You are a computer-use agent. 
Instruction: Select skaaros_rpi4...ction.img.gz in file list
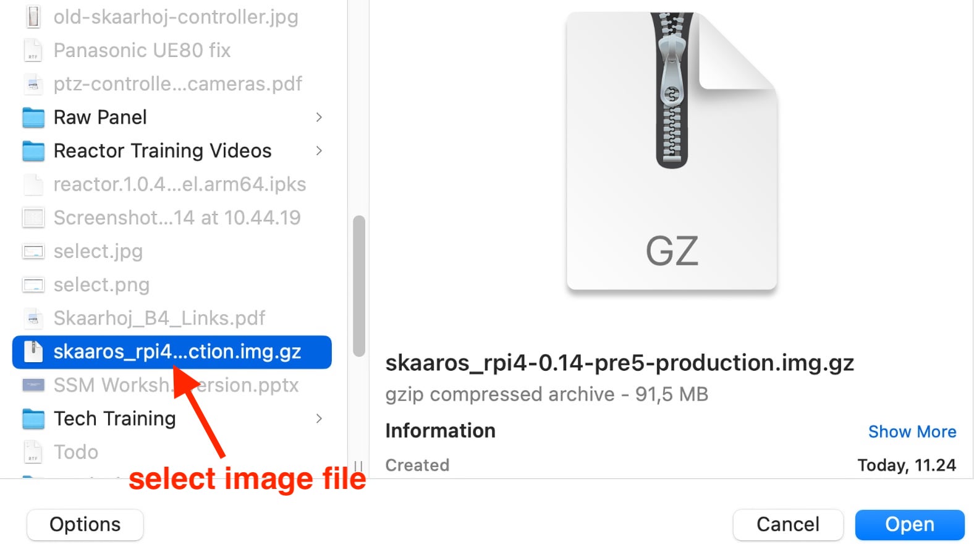tap(172, 352)
